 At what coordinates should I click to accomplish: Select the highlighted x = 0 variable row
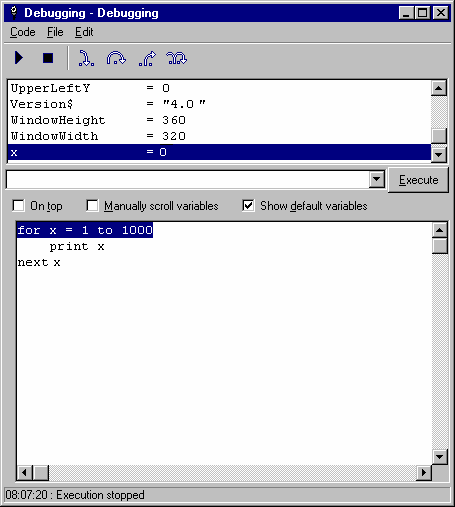[219, 152]
